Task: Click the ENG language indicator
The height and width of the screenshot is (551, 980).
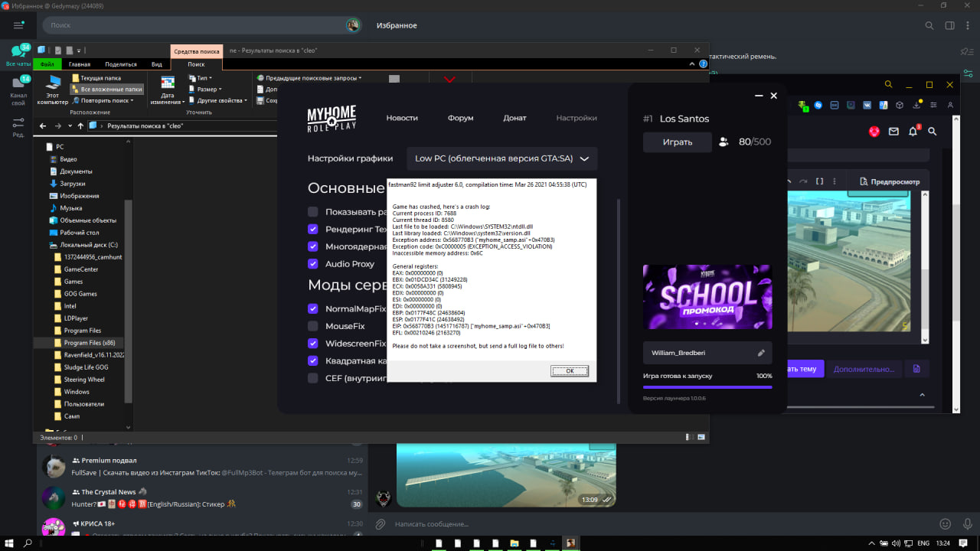Action: (923, 543)
